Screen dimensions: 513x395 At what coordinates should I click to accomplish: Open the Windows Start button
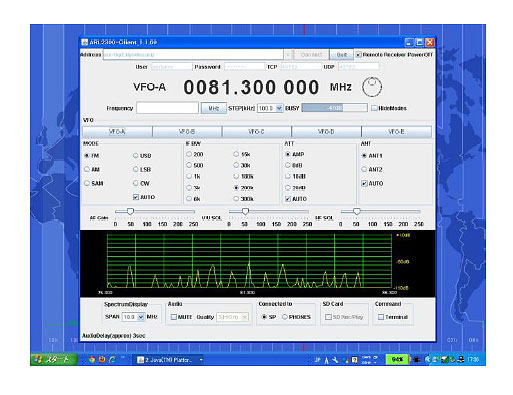[54, 360]
